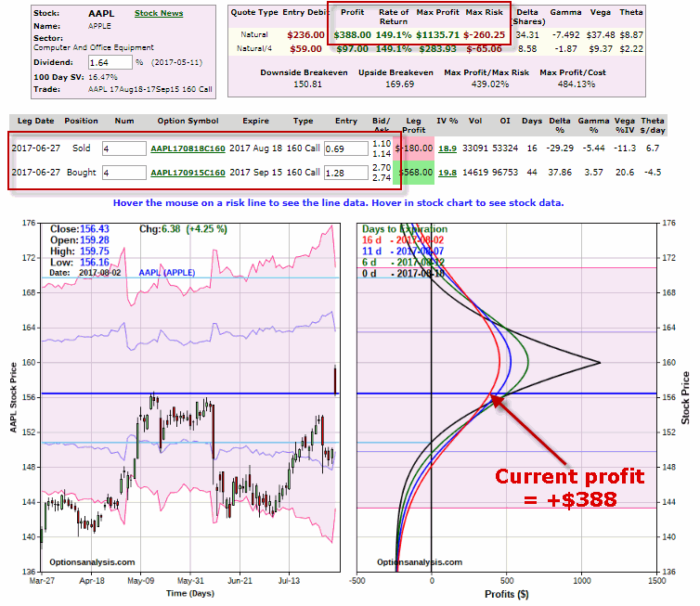Click the $236.00 entry debit value
The width and height of the screenshot is (700, 606).
pyautogui.click(x=305, y=35)
